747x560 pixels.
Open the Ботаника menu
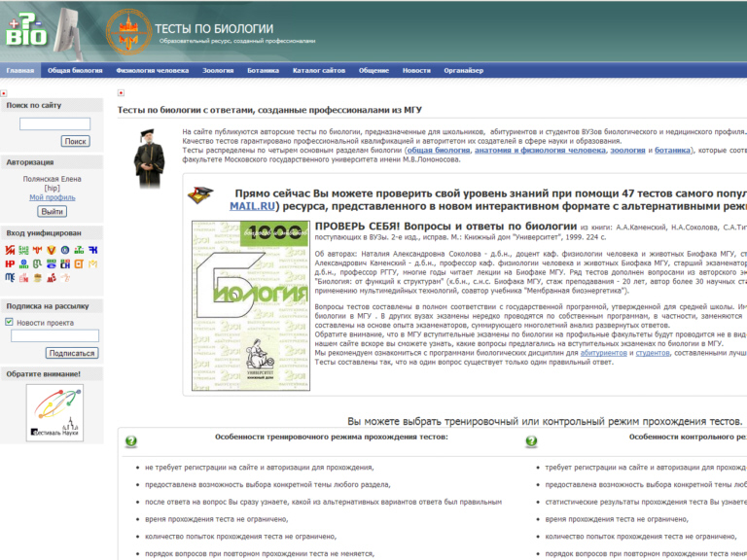(x=263, y=70)
